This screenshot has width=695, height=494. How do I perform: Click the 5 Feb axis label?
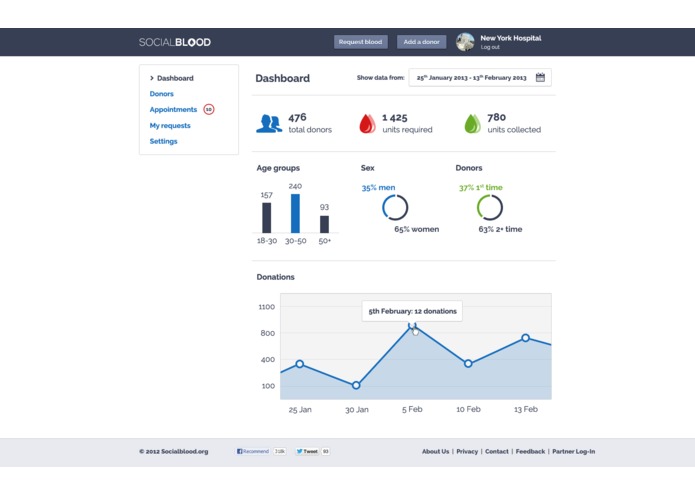click(x=412, y=409)
